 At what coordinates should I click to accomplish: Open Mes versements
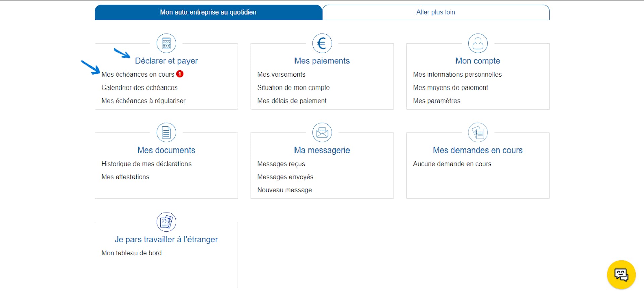pos(281,74)
